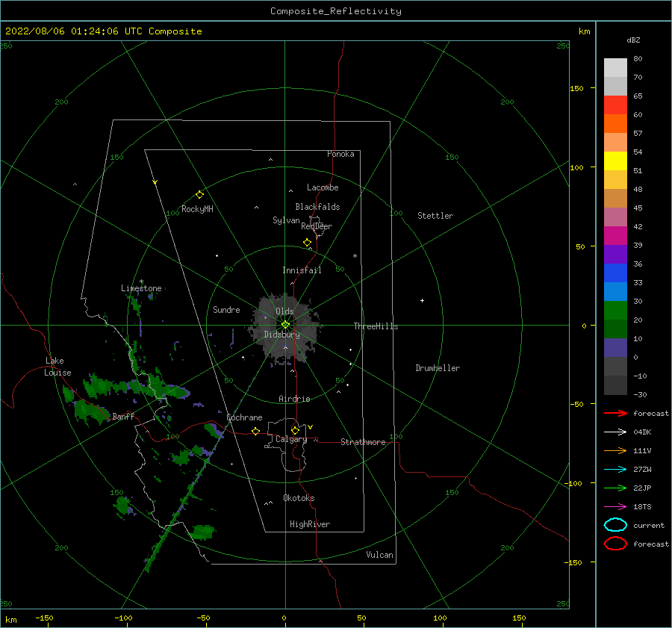
Task: Click the yellow diamond marker above Calgary
Action: tap(295, 430)
